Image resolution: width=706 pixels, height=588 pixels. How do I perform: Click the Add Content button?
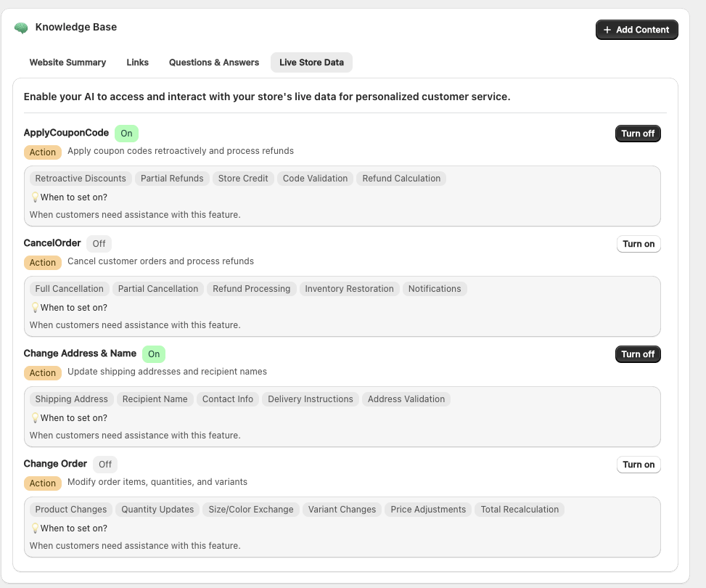pyautogui.click(x=636, y=30)
